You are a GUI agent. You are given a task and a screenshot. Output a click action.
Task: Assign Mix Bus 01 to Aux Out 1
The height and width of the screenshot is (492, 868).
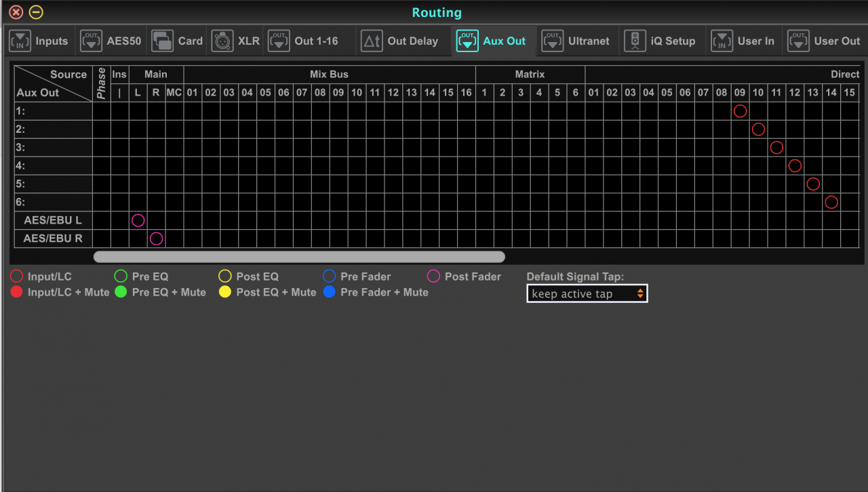(193, 110)
